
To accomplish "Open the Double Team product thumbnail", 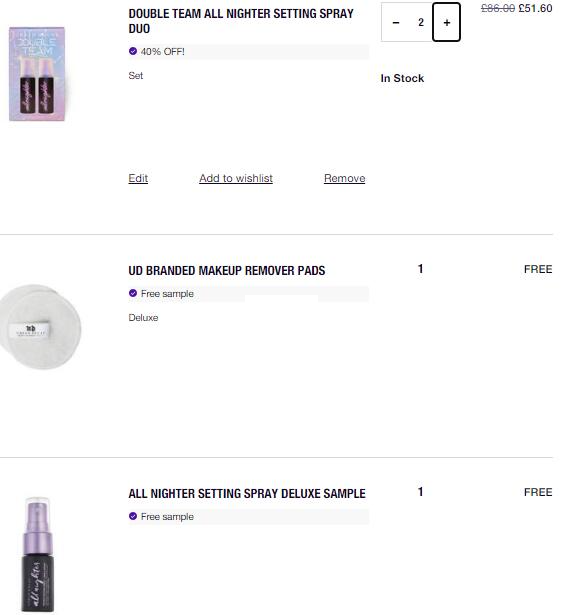I will pos(37,74).
